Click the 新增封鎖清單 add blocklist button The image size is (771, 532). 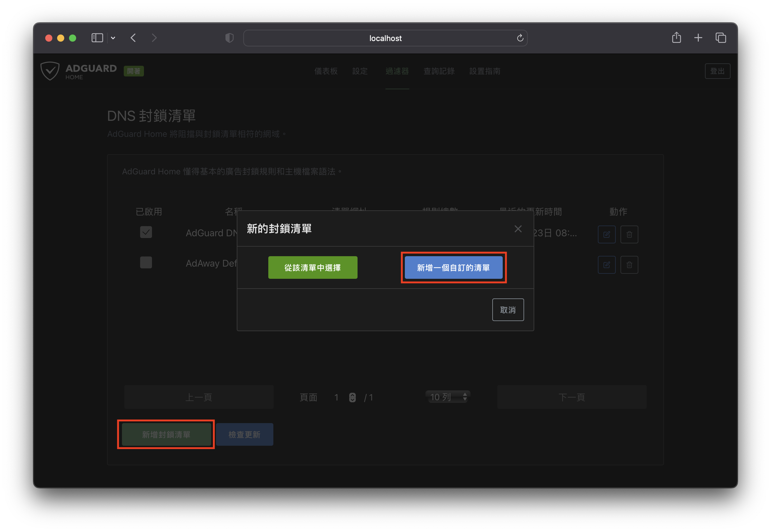(166, 434)
